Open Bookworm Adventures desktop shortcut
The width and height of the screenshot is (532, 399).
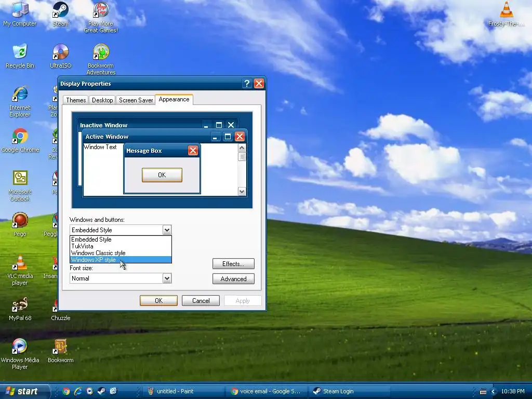(x=101, y=59)
